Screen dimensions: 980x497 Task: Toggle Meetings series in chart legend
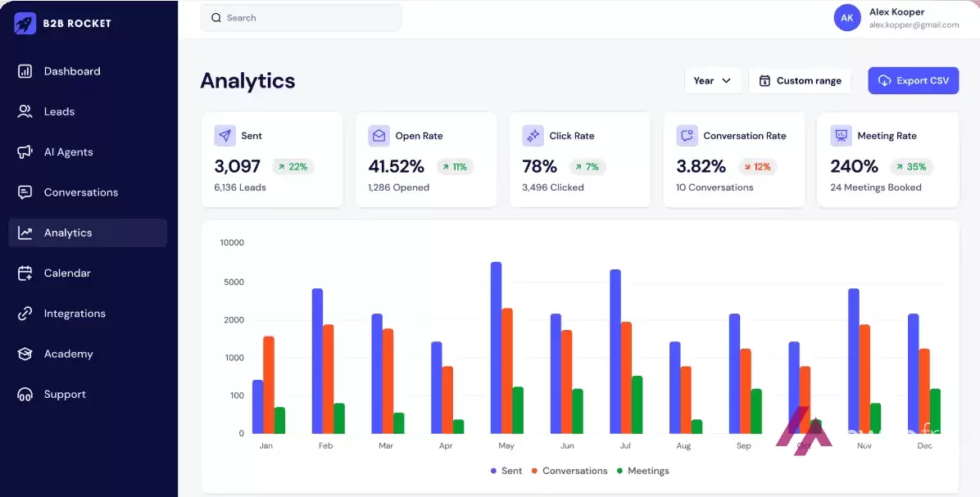pyautogui.click(x=643, y=471)
